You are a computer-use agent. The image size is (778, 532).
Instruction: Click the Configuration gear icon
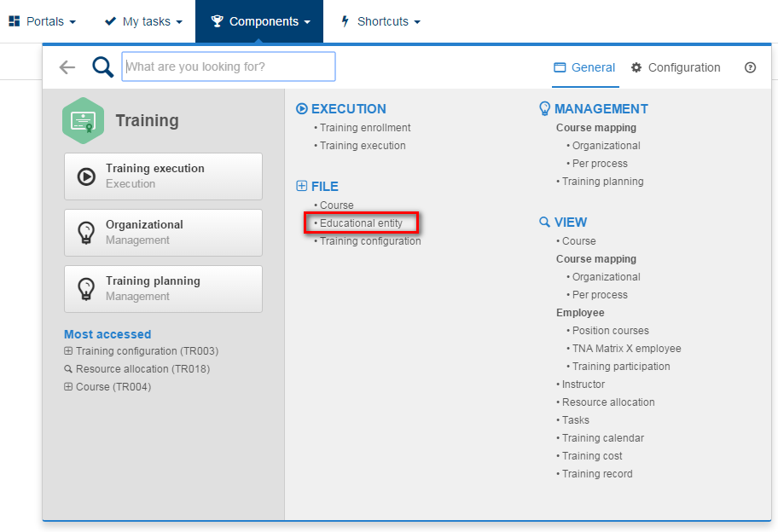(x=636, y=67)
